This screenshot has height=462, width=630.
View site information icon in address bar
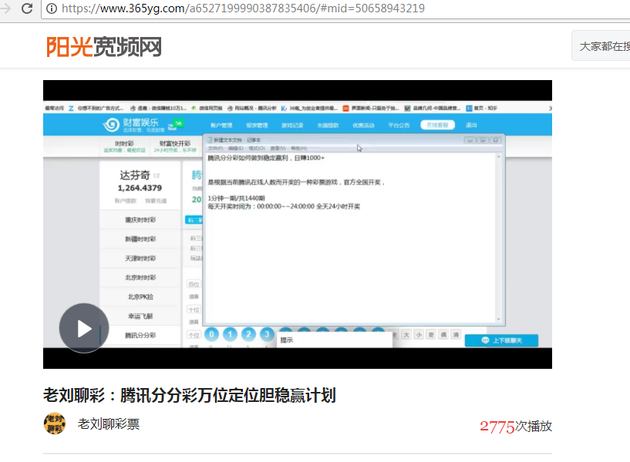tap(51, 8)
